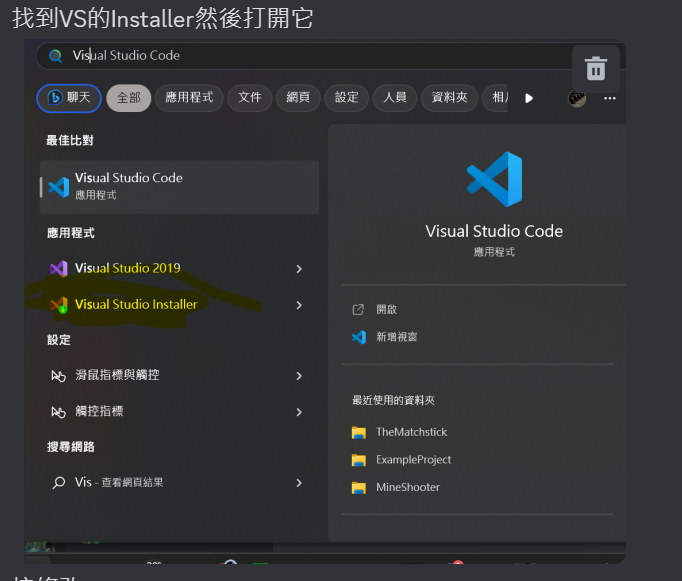Open Visual Studio Code best match result
This screenshot has width=682, height=581.
[x=179, y=187]
